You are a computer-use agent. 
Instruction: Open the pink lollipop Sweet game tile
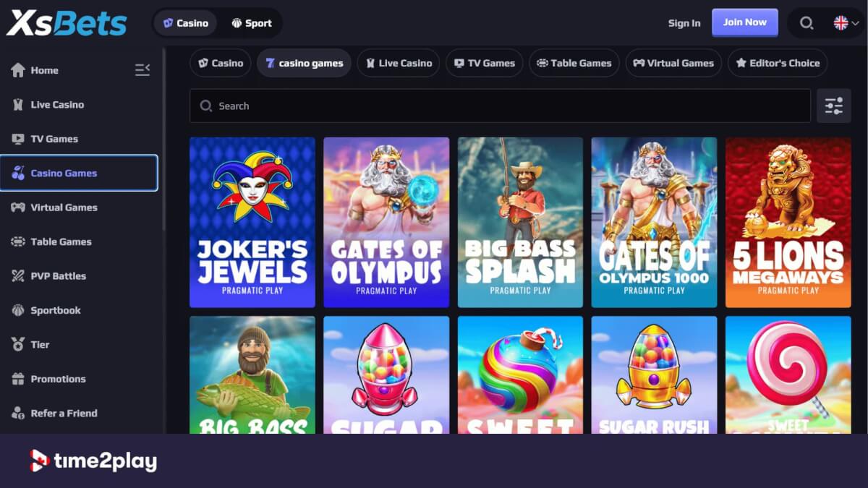point(788,374)
